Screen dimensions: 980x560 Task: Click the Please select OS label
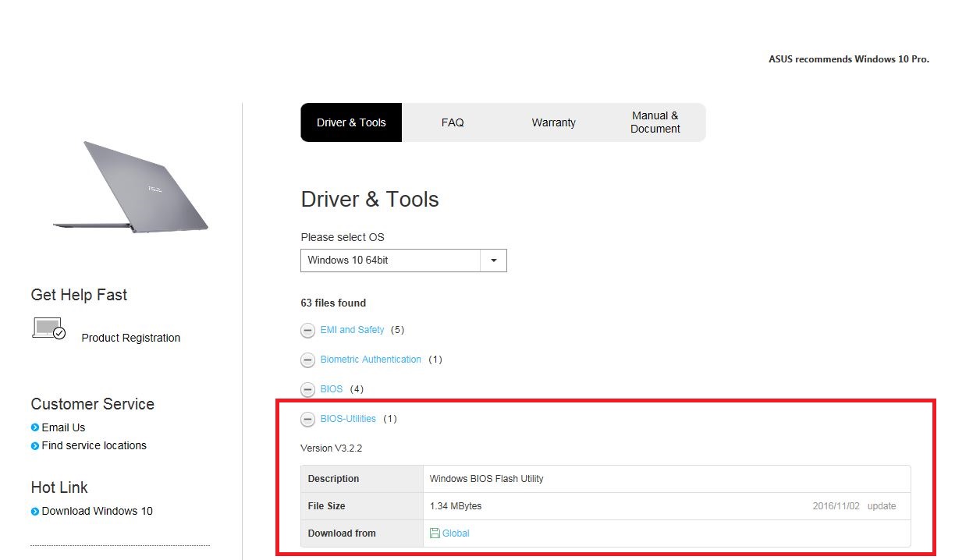point(343,237)
